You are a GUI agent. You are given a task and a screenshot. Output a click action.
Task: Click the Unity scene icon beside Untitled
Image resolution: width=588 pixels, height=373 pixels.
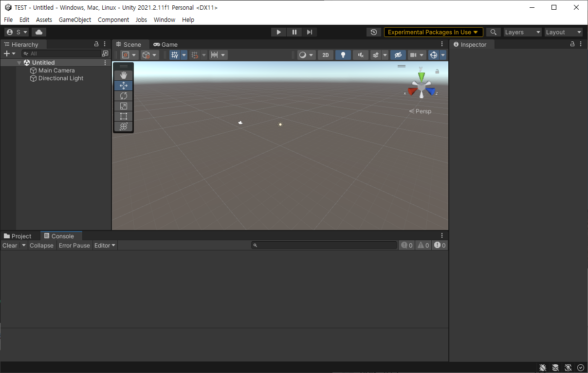click(x=27, y=63)
